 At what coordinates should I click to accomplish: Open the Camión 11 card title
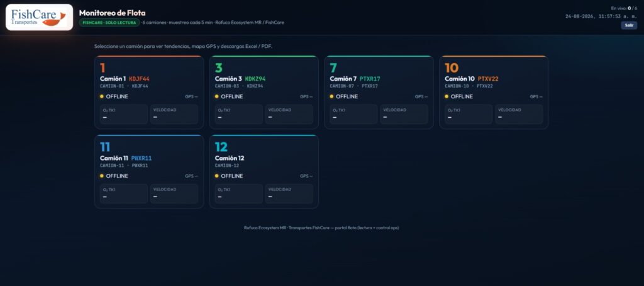coord(114,158)
